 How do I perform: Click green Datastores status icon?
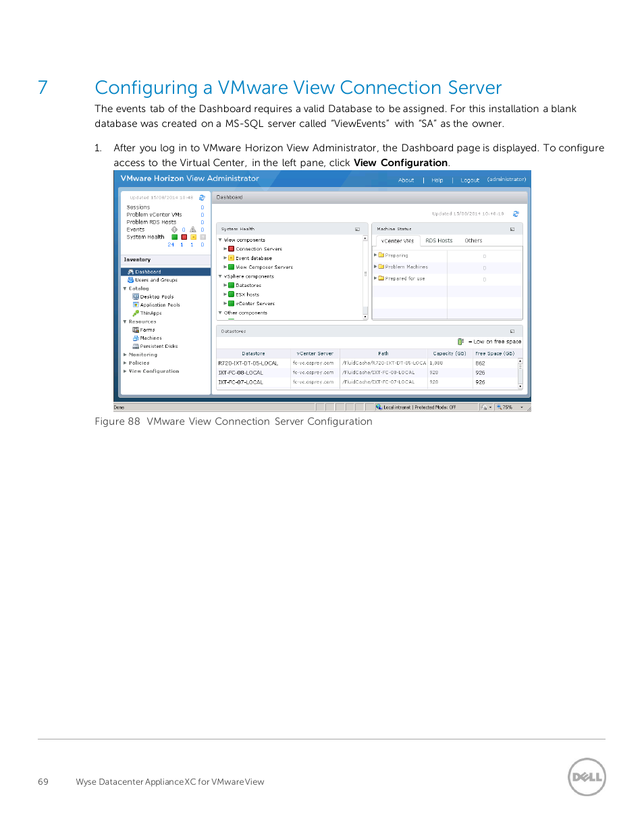pos(231,286)
